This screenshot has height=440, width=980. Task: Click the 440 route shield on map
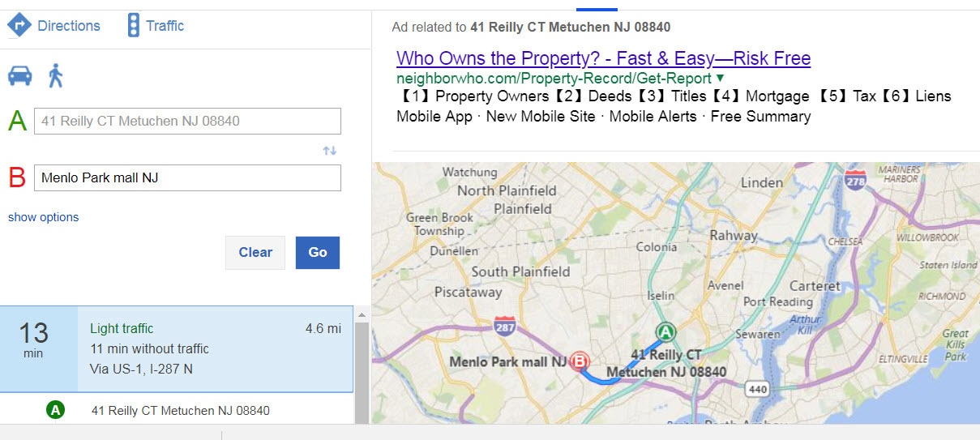(x=757, y=390)
